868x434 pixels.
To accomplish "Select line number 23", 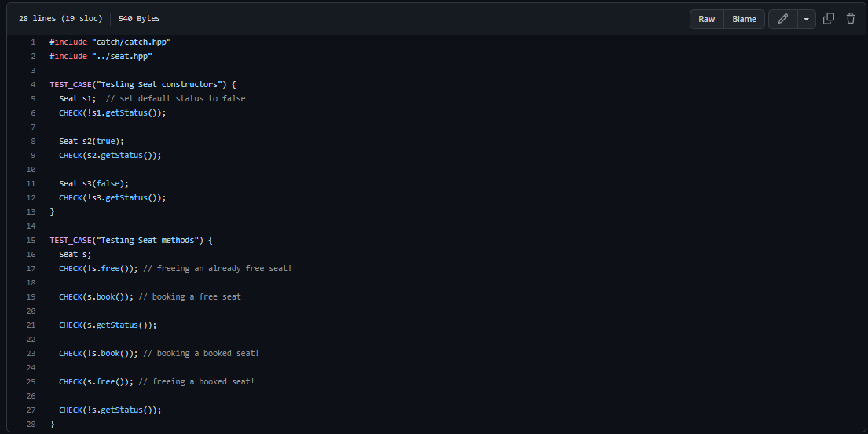I will point(31,354).
